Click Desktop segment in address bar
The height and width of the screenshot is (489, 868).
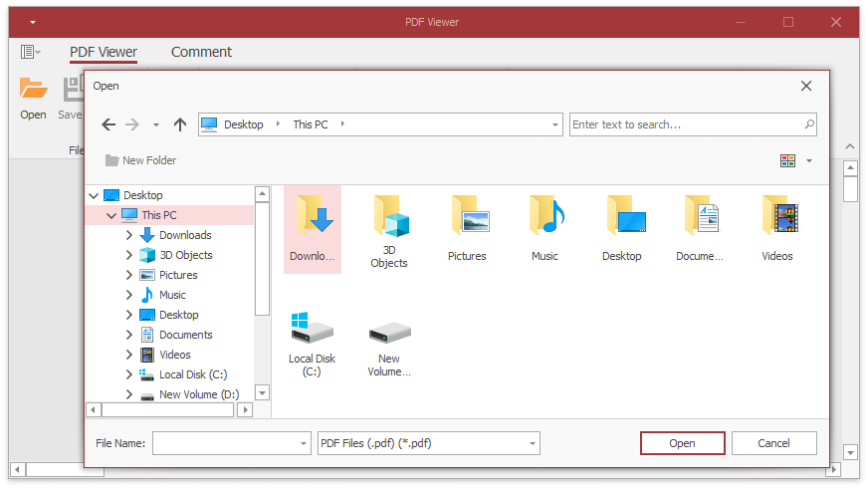click(244, 124)
